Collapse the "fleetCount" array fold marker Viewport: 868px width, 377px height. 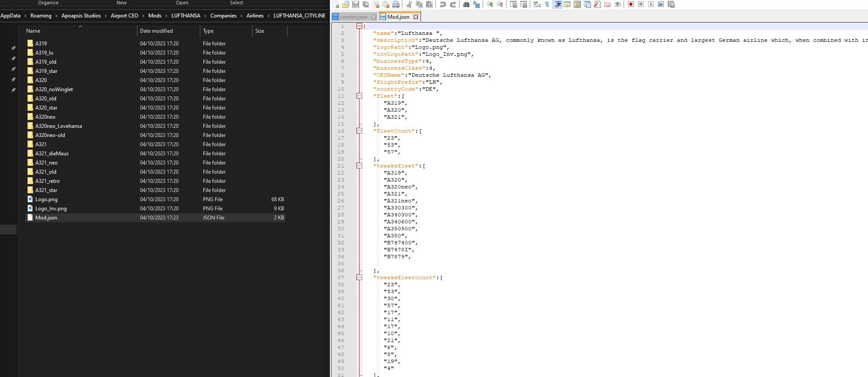[359, 131]
